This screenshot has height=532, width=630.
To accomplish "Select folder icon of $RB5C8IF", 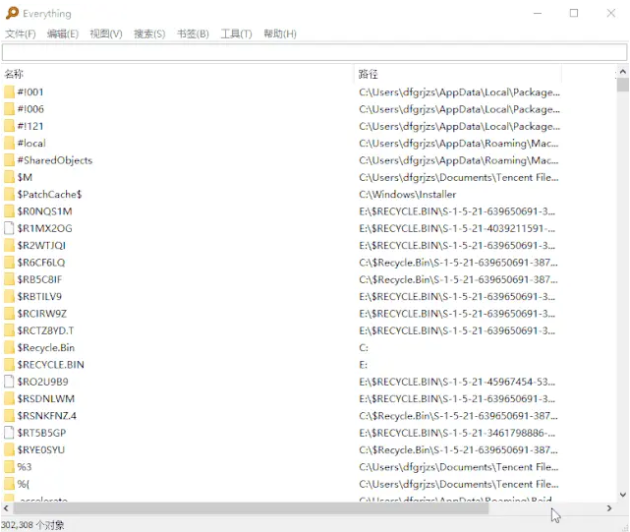I will click(x=9, y=279).
